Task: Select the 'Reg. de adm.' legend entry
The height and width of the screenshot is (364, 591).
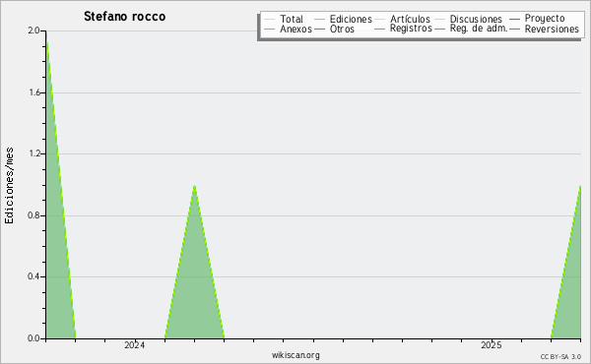Action: click(x=471, y=29)
